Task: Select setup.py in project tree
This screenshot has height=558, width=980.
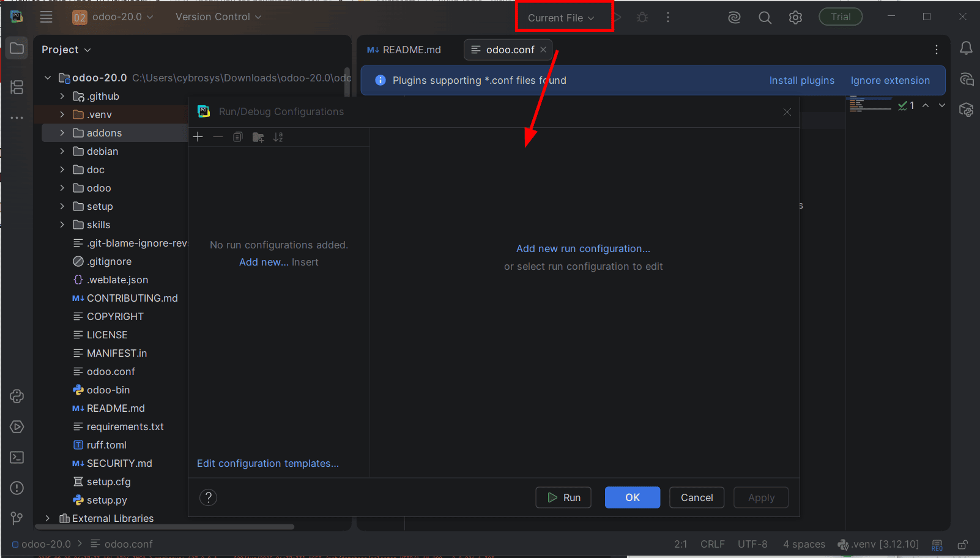Action: tap(107, 500)
